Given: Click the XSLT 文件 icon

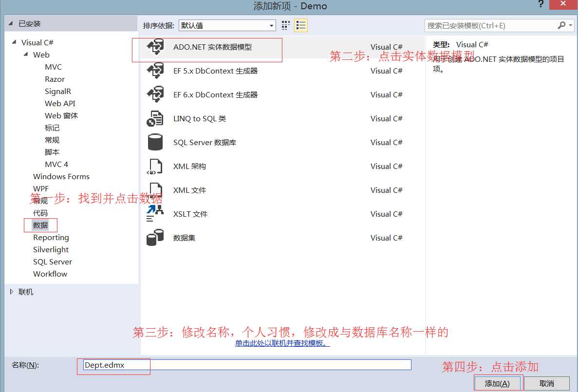Looking at the screenshot, I should (155, 214).
